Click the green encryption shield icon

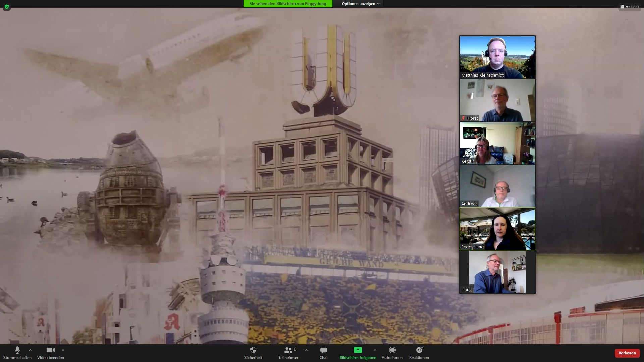(7, 7)
